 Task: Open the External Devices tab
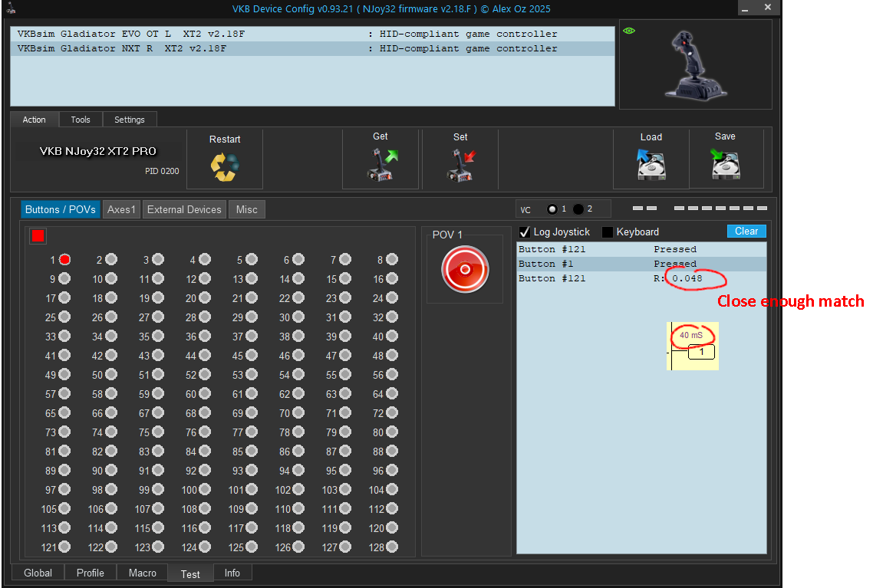point(184,210)
